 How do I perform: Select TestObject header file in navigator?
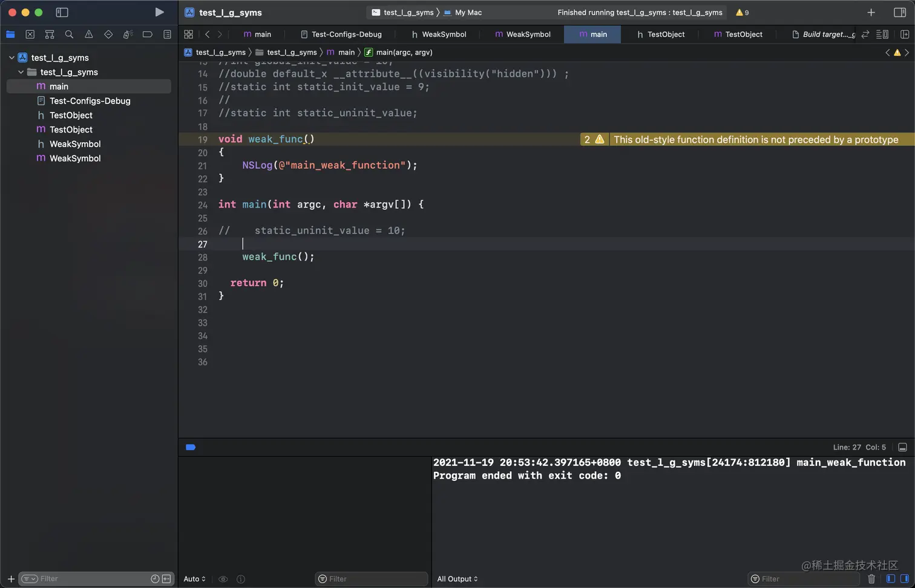(88, 116)
